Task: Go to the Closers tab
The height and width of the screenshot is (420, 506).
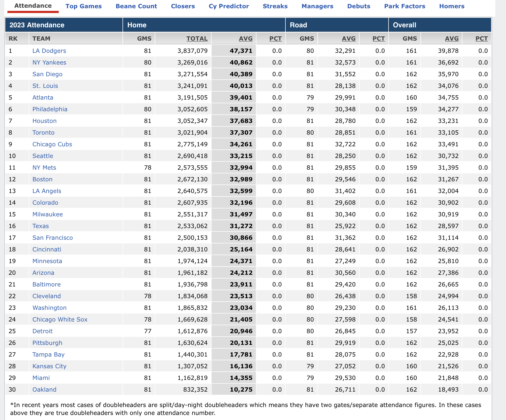Action: point(183,6)
